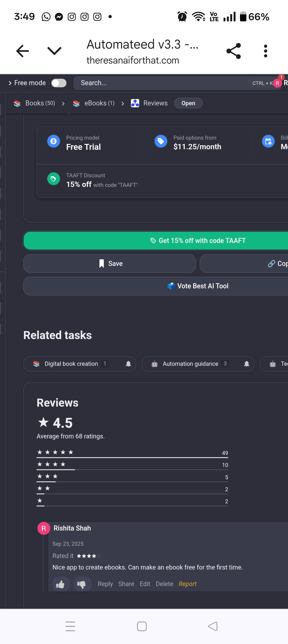Image resolution: width=288 pixels, height=644 pixels.
Task: Click the Billing calendar icon
Action: pyautogui.click(x=268, y=141)
